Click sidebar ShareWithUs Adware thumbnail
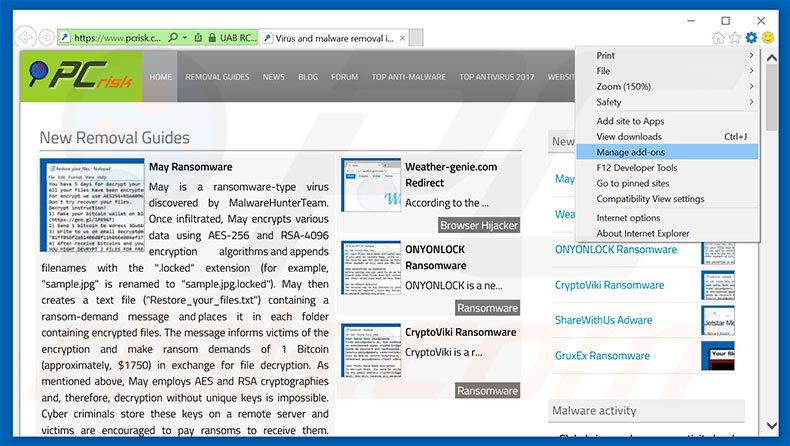 718,321
